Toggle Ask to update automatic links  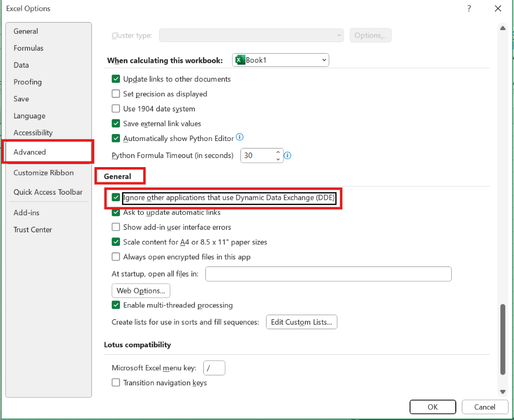click(116, 212)
